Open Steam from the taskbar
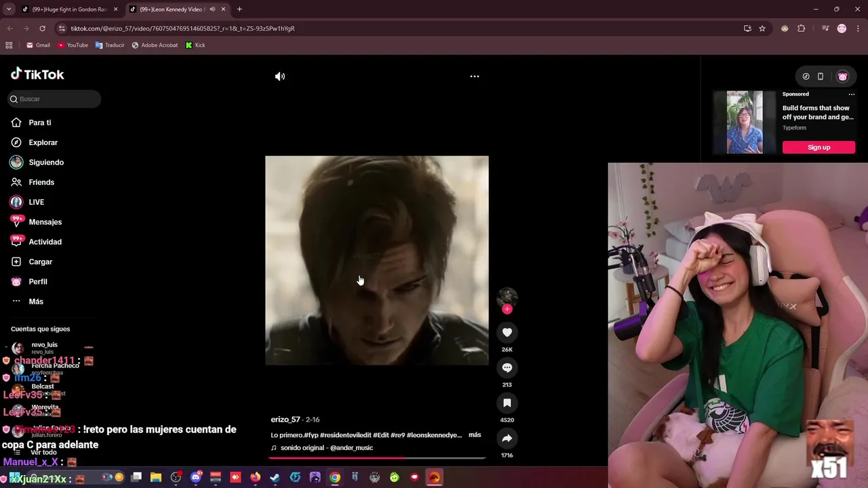Screen dimensions: 868x488 (x=275, y=477)
